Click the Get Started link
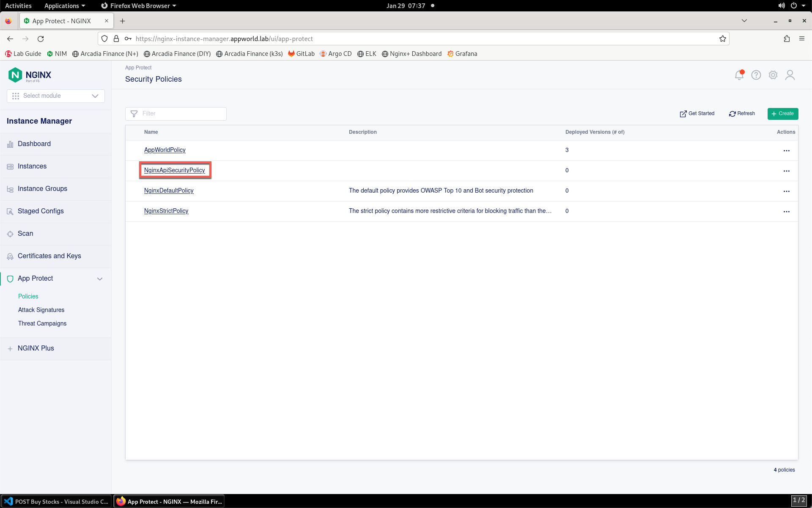The height and width of the screenshot is (508, 812). (x=697, y=113)
